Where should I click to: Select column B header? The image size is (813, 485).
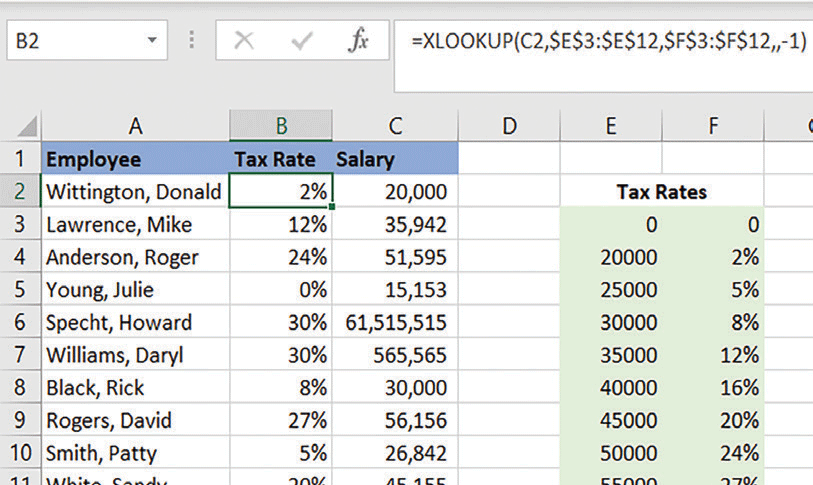pos(281,126)
